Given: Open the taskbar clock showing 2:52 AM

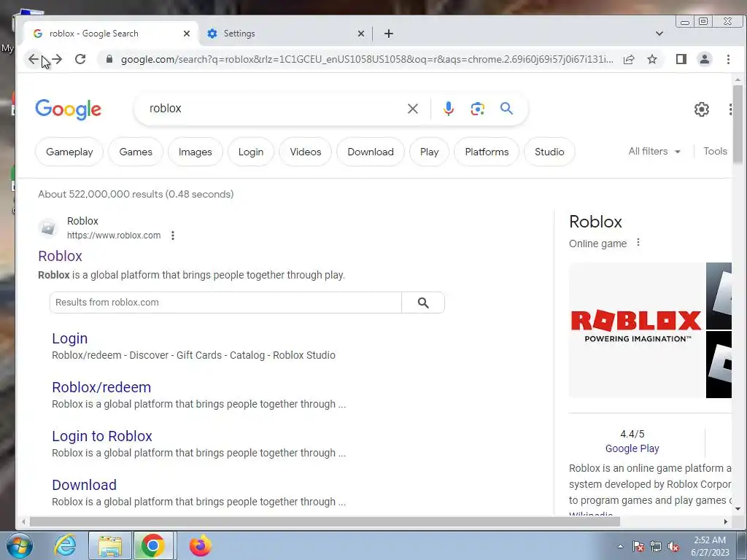Looking at the screenshot, I should click(x=710, y=546).
